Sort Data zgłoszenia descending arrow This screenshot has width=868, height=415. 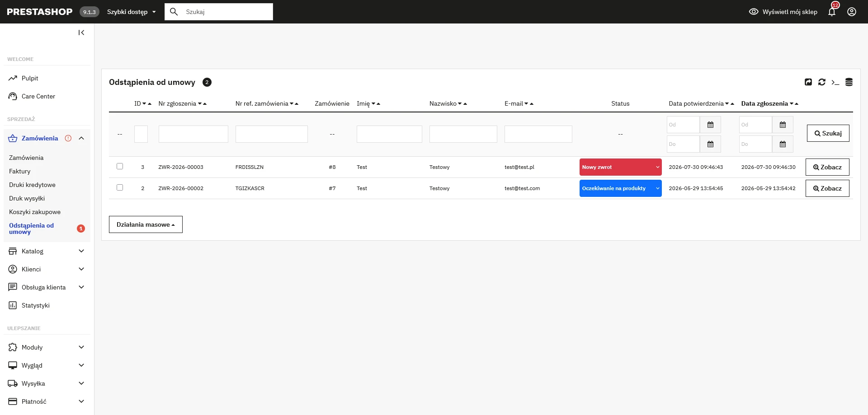pos(792,104)
